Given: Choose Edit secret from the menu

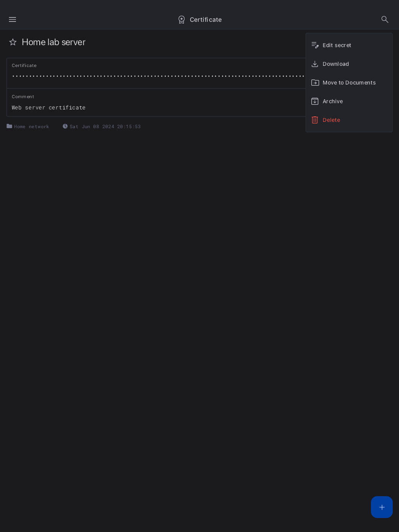Looking at the screenshot, I should click(x=349, y=45).
